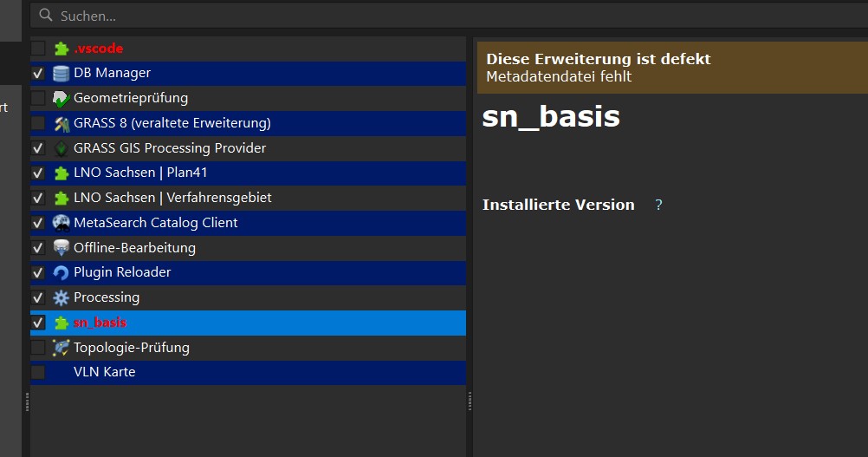The width and height of the screenshot is (868, 457).
Task: Enable the VLN Karte checkbox
Action: click(38, 372)
